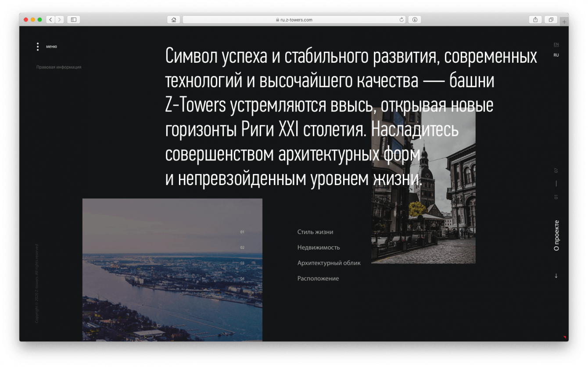Switch language to EN

point(556,45)
